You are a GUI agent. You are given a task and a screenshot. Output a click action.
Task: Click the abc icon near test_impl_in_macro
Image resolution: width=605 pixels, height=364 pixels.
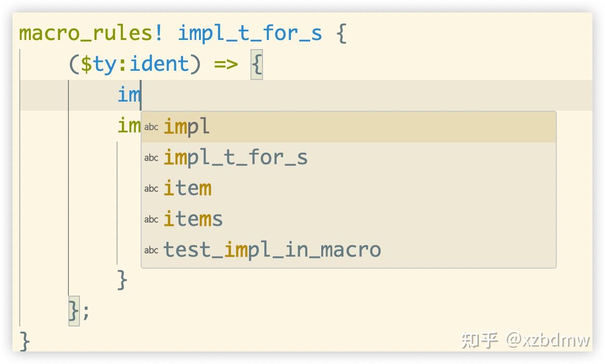pyautogui.click(x=151, y=250)
